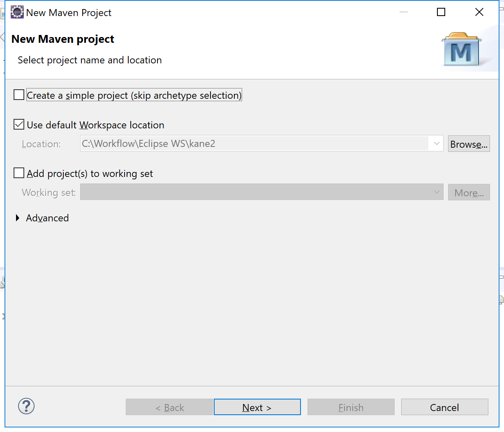
Task: Click inside the Location path field
Action: [254, 144]
